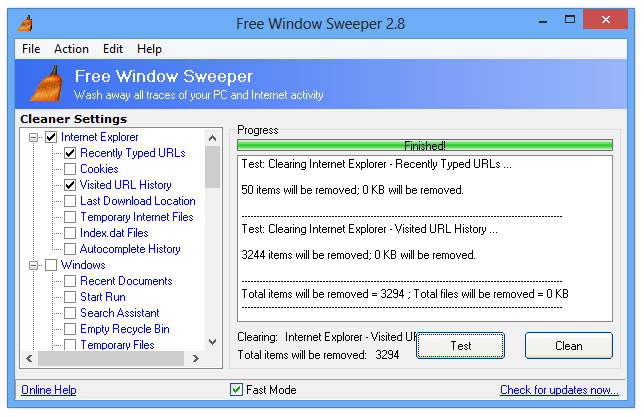The image size is (644, 417).
Task: Uncheck the Internet Explorer group checkbox
Action: (x=51, y=137)
